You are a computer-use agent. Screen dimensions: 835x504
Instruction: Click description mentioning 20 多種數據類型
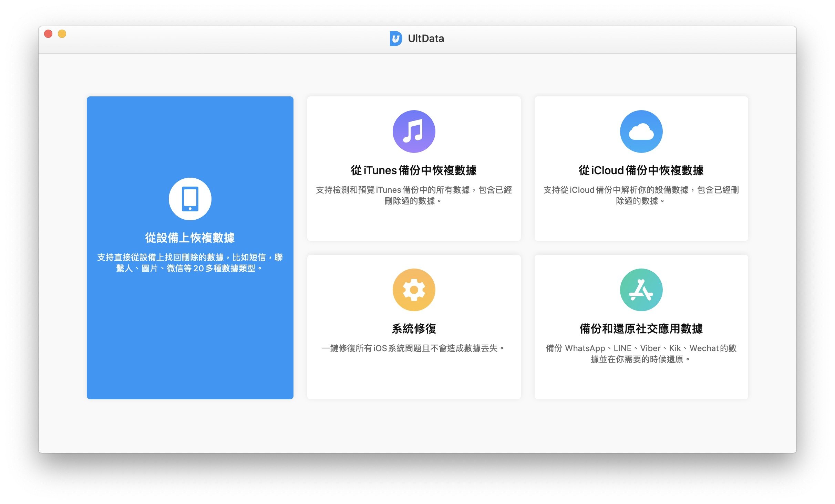[x=190, y=263]
